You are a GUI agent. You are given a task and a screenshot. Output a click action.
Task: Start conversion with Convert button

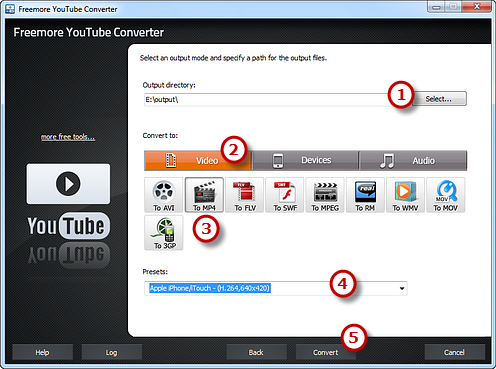325,353
